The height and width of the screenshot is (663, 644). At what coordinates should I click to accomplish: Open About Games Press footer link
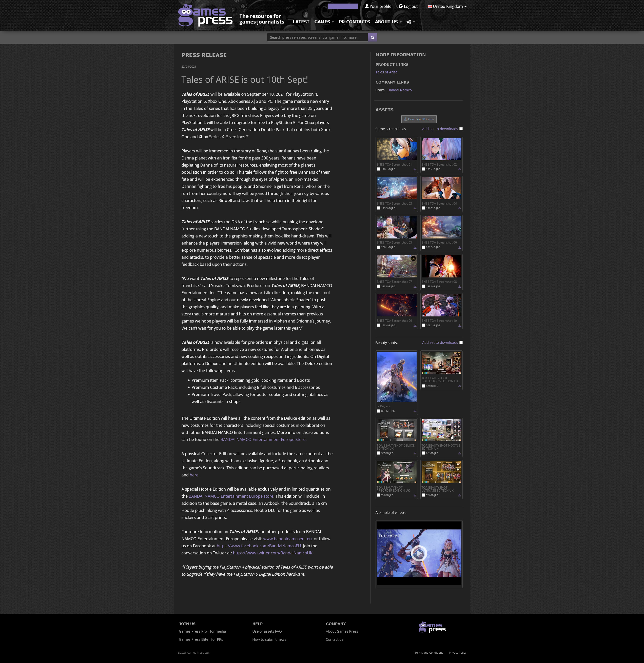pyautogui.click(x=342, y=631)
